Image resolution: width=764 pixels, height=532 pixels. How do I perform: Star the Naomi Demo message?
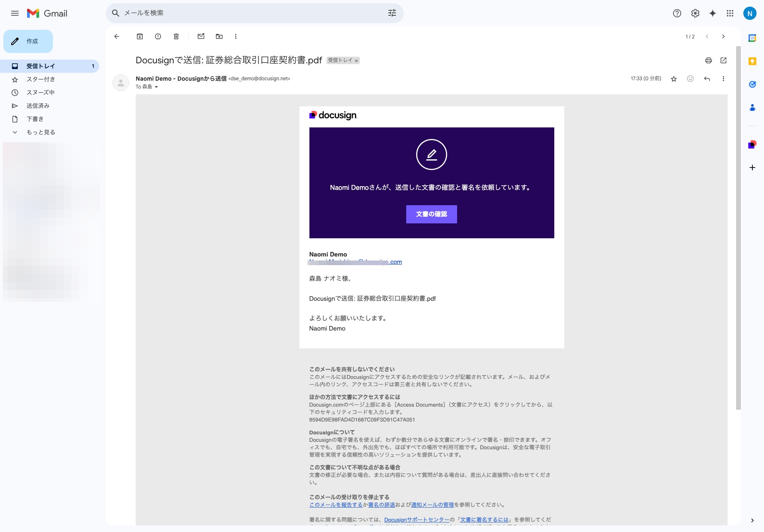[673, 79]
